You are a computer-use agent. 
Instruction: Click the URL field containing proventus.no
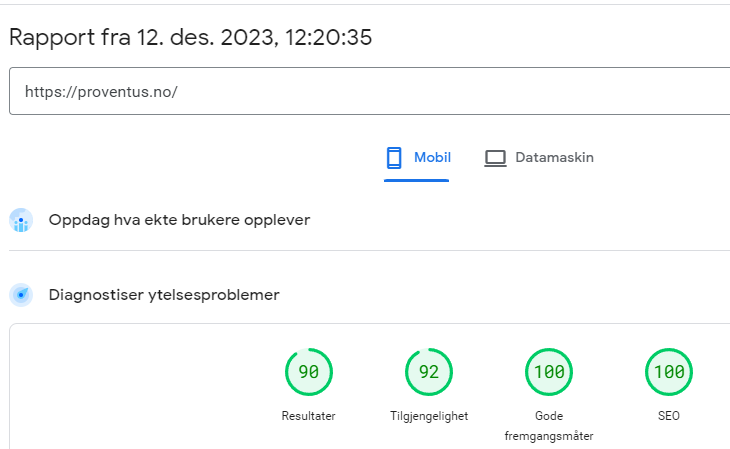tap(370, 92)
